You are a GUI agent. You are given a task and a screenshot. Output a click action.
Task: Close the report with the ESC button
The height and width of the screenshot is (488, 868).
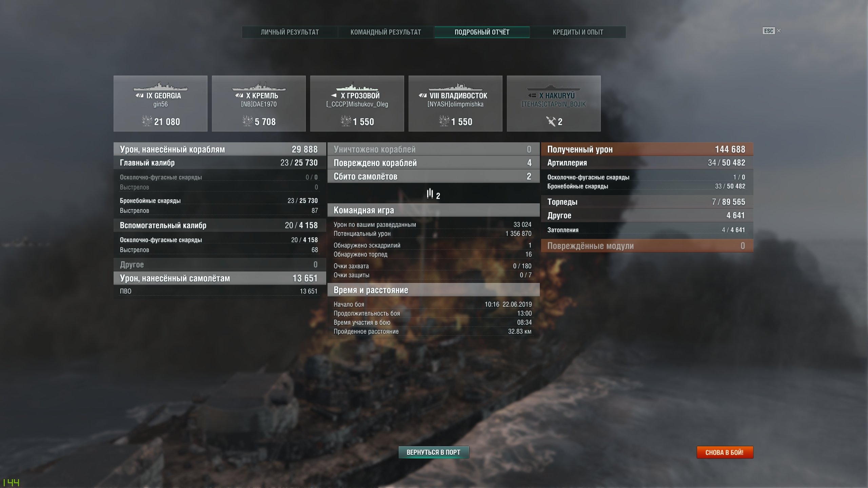(769, 31)
